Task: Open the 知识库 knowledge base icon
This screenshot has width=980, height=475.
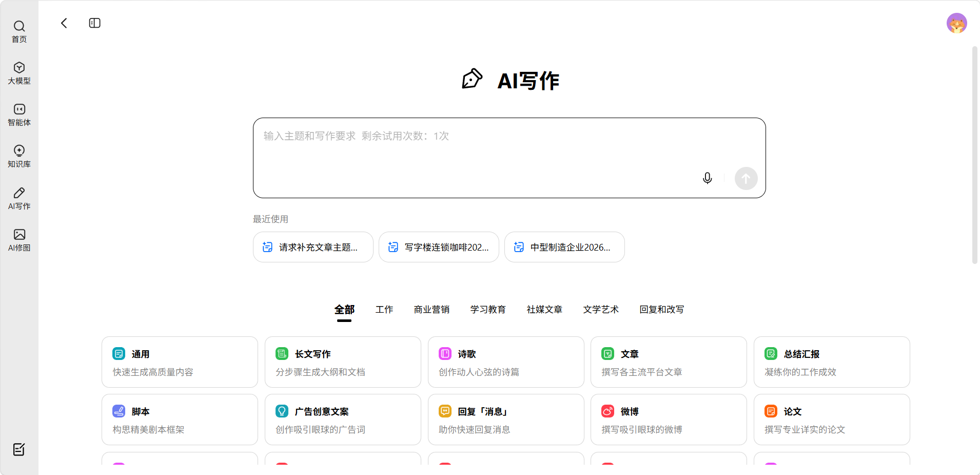Action: click(x=19, y=156)
